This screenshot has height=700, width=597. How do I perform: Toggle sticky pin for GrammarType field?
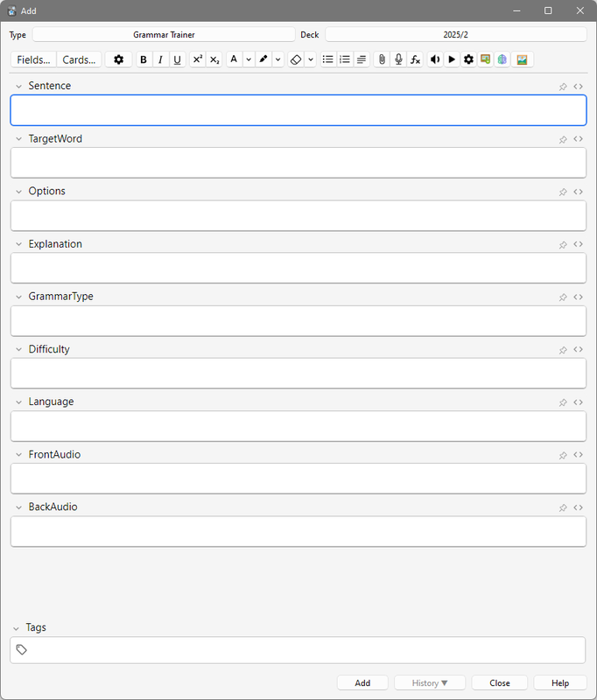pyautogui.click(x=563, y=297)
